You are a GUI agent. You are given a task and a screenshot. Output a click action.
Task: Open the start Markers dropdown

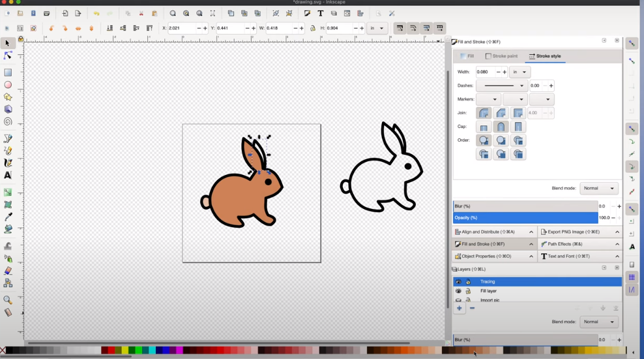click(489, 99)
